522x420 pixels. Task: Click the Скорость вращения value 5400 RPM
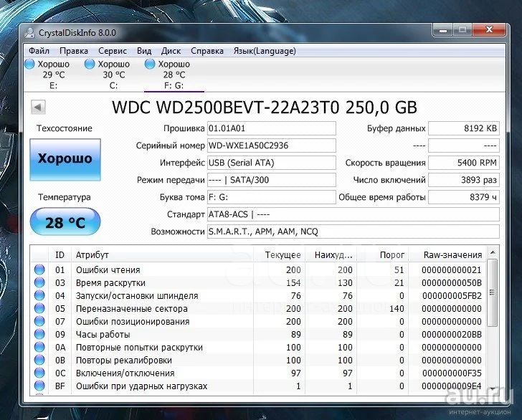[x=464, y=163]
